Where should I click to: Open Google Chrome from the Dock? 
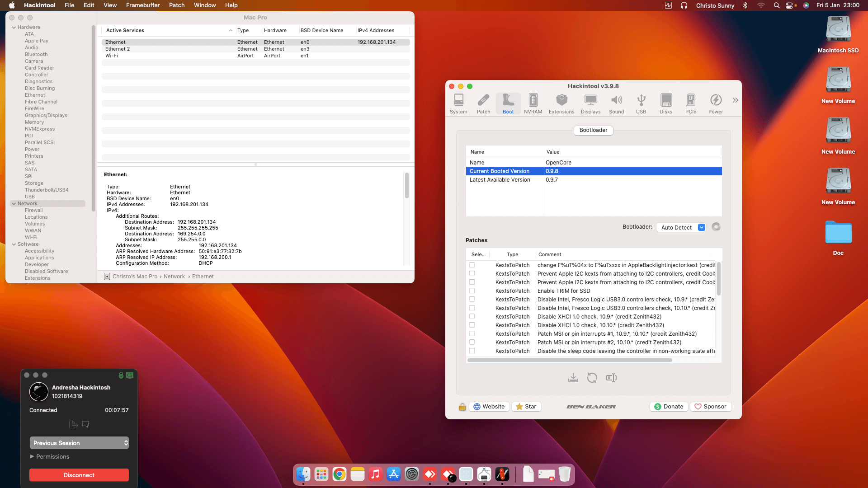340,474
